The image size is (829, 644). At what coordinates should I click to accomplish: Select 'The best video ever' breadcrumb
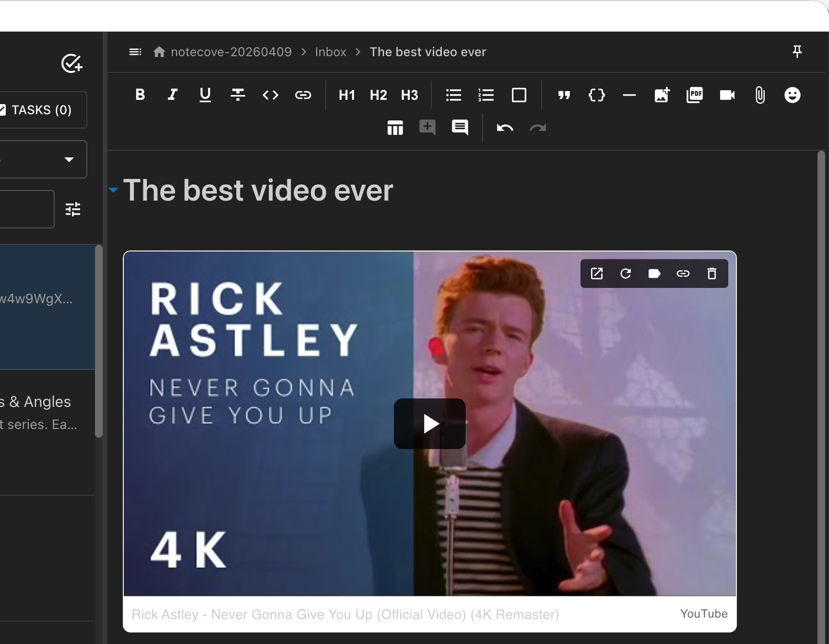[x=428, y=52]
